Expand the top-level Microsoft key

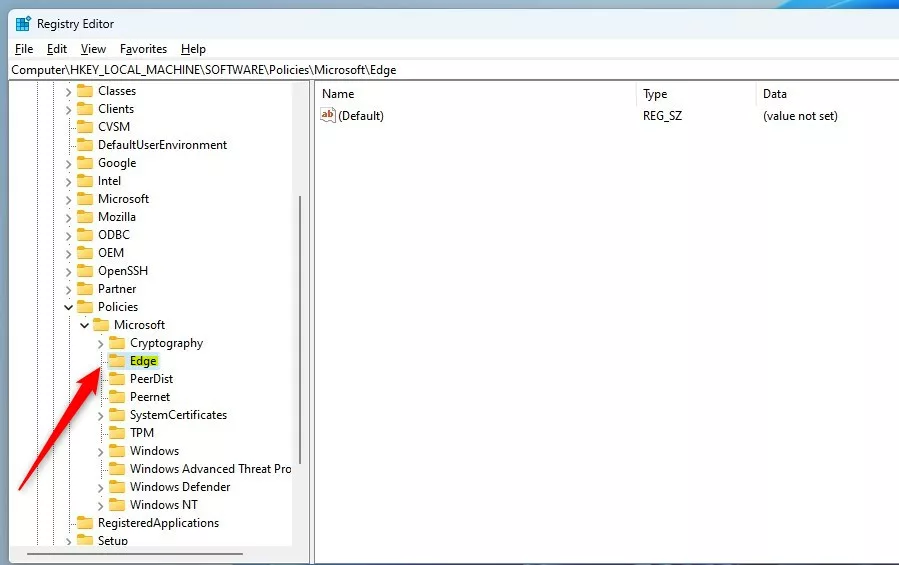pyautogui.click(x=68, y=199)
